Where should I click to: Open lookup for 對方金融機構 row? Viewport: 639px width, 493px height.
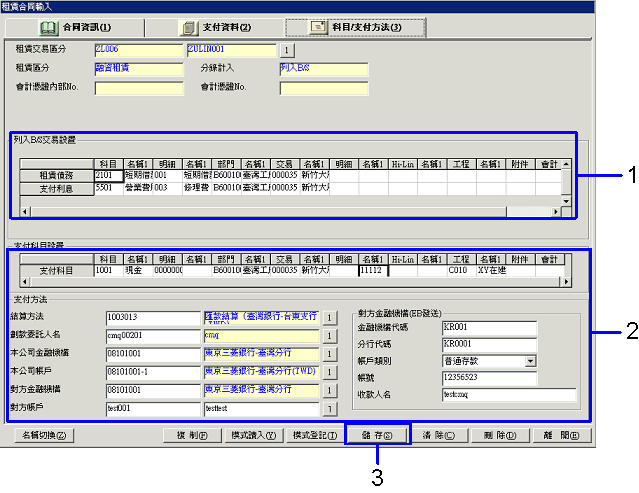coord(329,390)
